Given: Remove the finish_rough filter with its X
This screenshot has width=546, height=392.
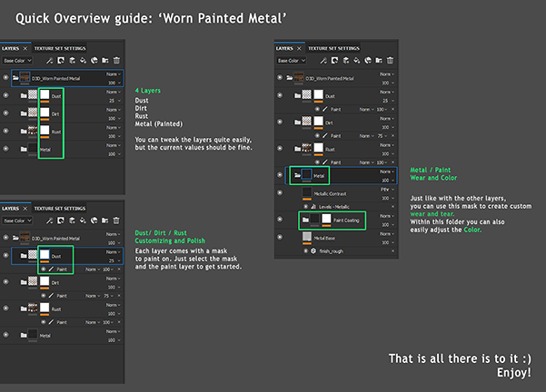Looking at the screenshot, I should coord(392,250).
